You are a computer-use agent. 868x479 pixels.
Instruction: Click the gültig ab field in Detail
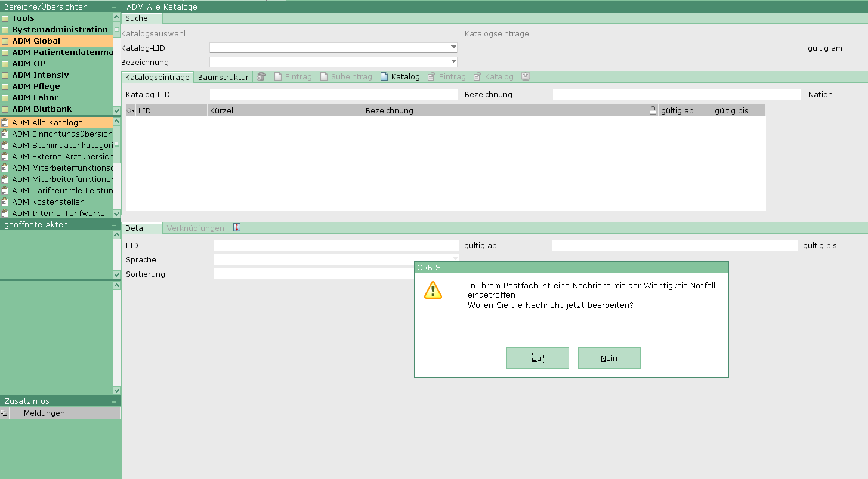pos(675,245)
